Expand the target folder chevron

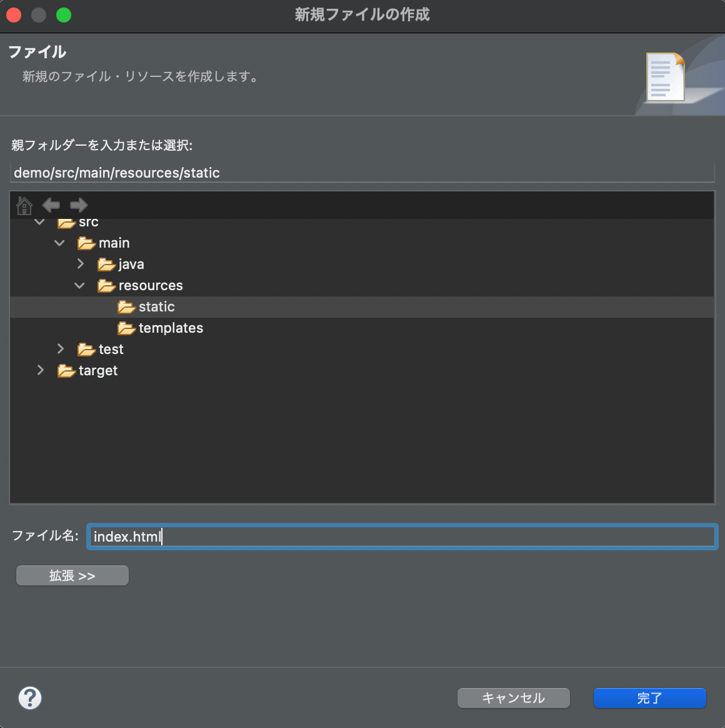click(x=41, y=370)
